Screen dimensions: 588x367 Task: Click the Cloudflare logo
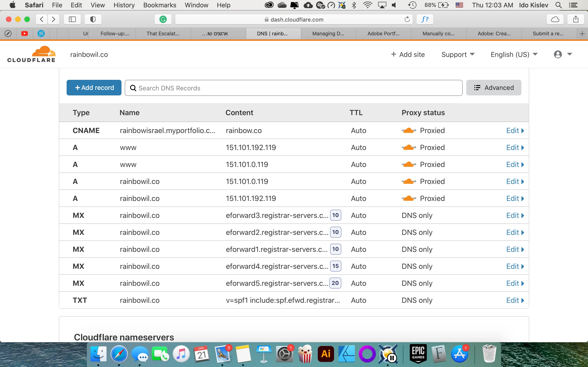point(32,54)
